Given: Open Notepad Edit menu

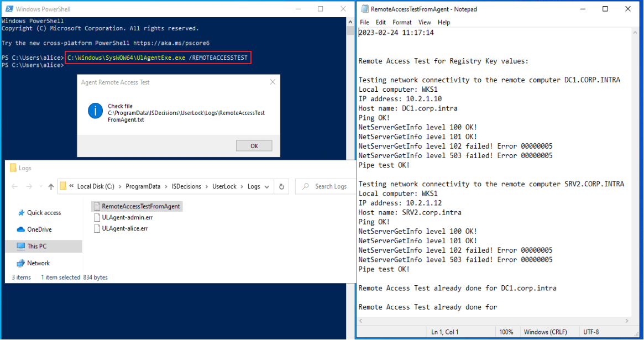Looking at the screenshot, I should 381,22.
